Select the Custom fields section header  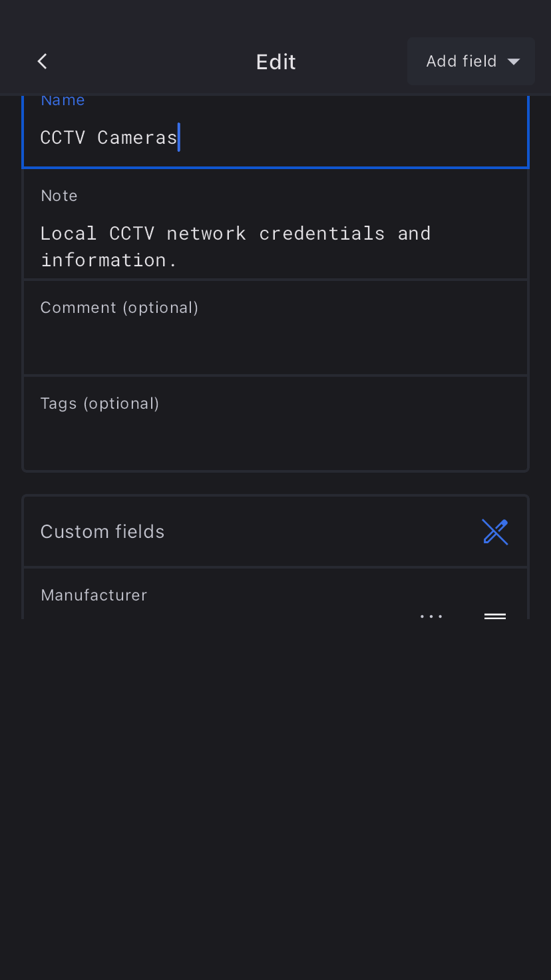(x=102, y=532)
